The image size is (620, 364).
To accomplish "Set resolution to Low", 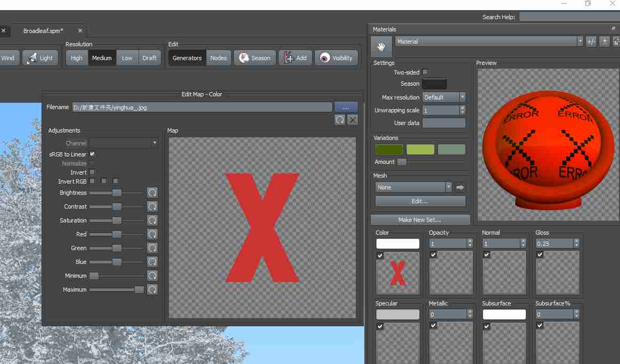I will coord(127,57).
